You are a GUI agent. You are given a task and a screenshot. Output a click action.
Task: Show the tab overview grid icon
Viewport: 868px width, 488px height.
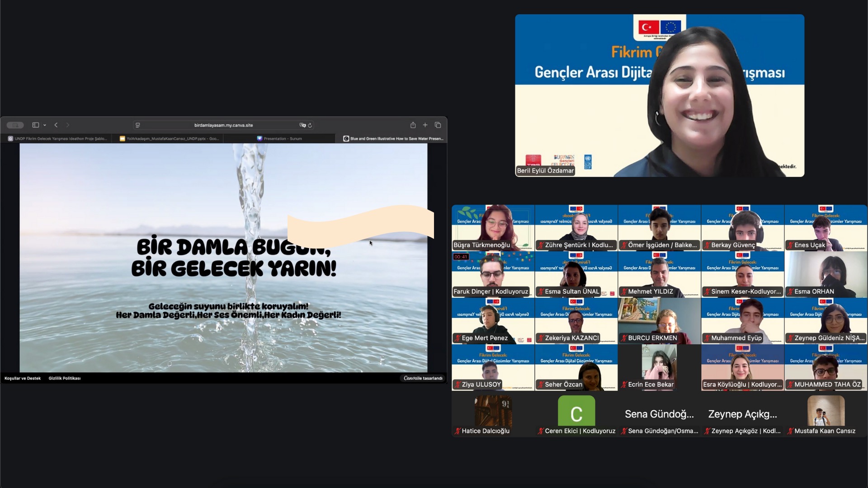pos(438,125)
